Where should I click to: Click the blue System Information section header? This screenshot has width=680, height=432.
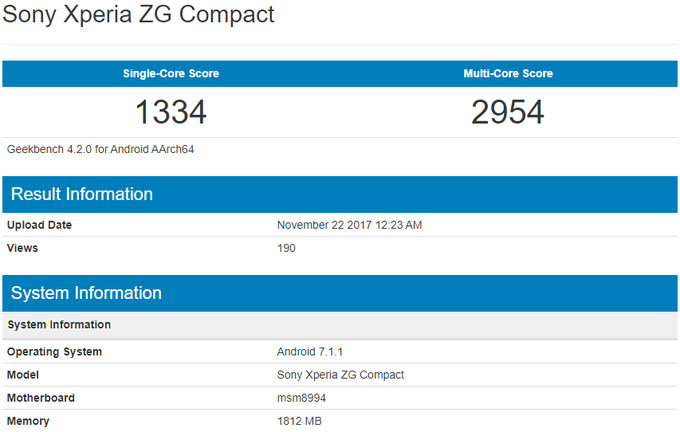[x=86, y=293]
